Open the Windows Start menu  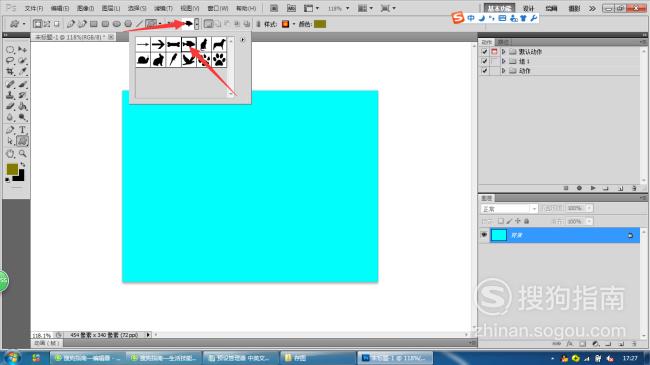click(12, 358)
